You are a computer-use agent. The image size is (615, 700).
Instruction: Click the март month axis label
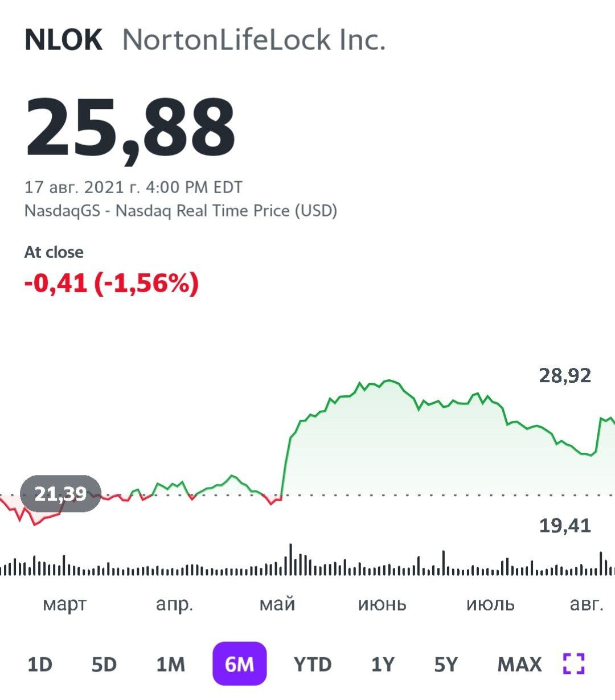64,604
